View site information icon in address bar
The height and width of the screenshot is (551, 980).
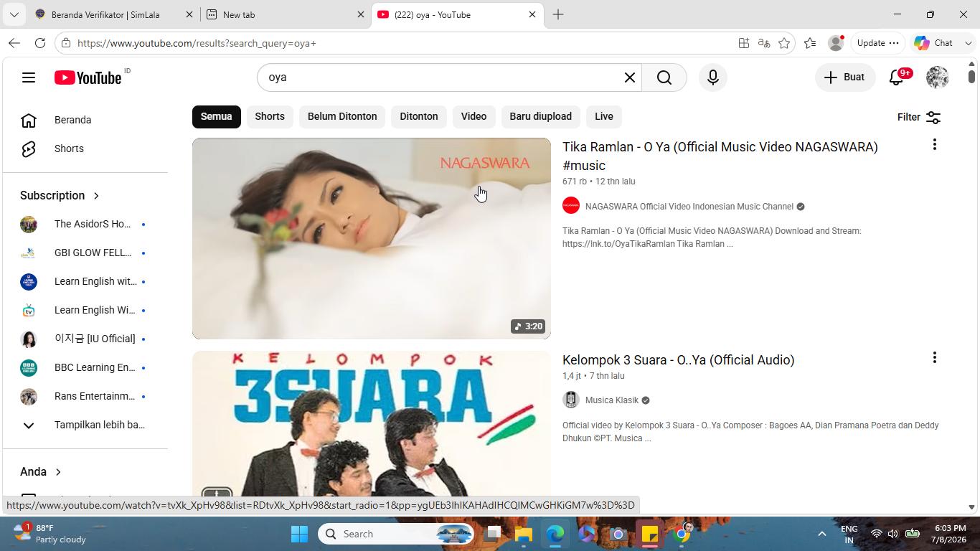pyautogui.click(x=65, y=43)
